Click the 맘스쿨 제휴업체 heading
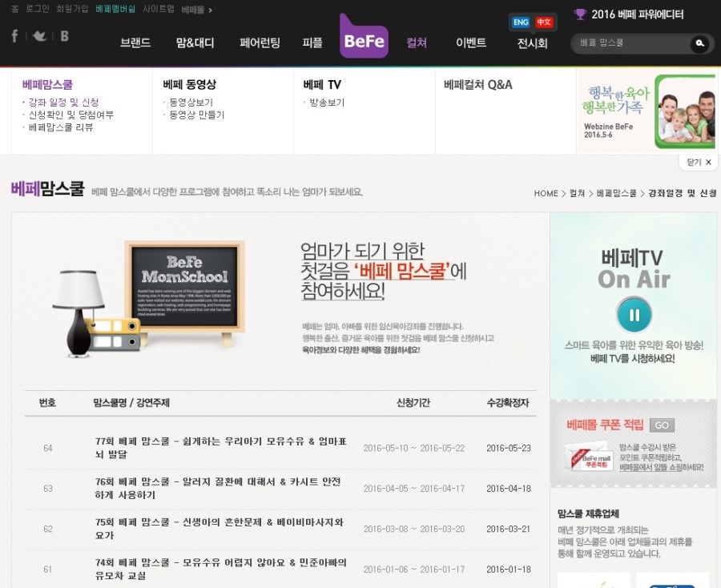Screen dimensions: 721x588 point(588,513)
